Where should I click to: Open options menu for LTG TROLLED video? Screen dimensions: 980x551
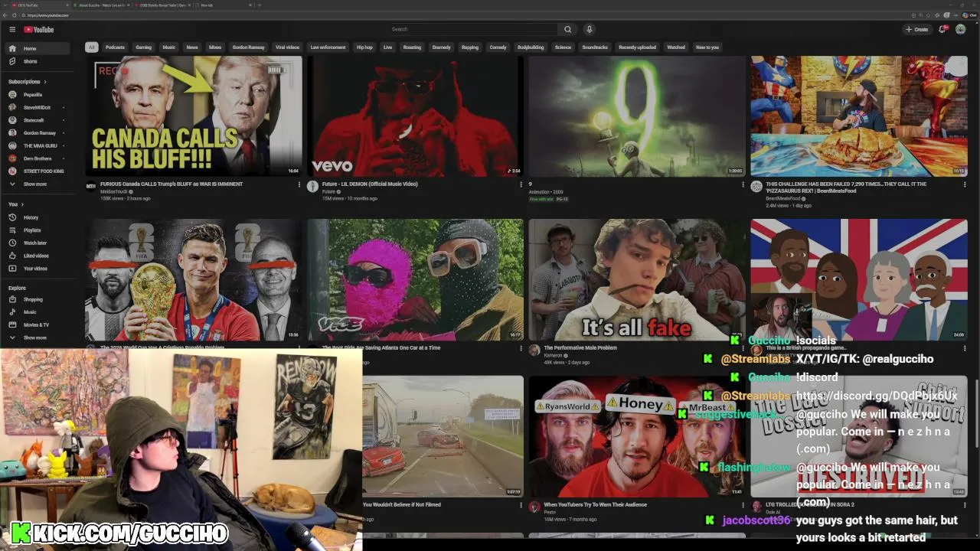[x=965, y=505]
